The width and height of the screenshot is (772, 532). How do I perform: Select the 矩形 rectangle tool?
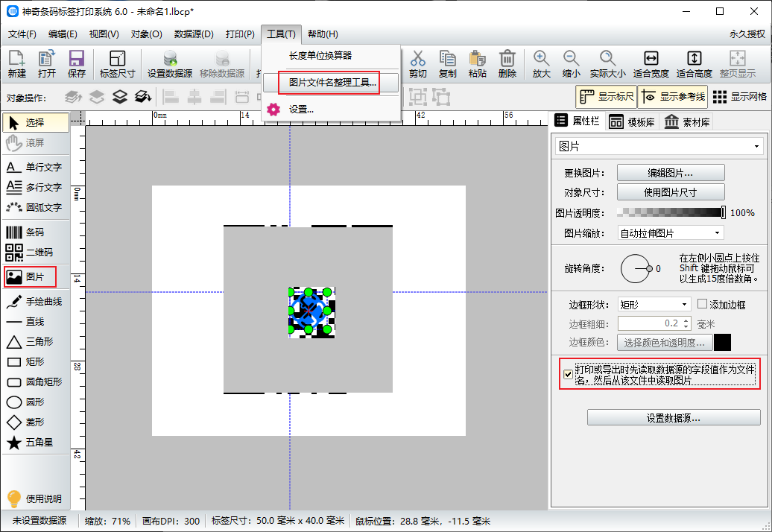tap(36, 362)
